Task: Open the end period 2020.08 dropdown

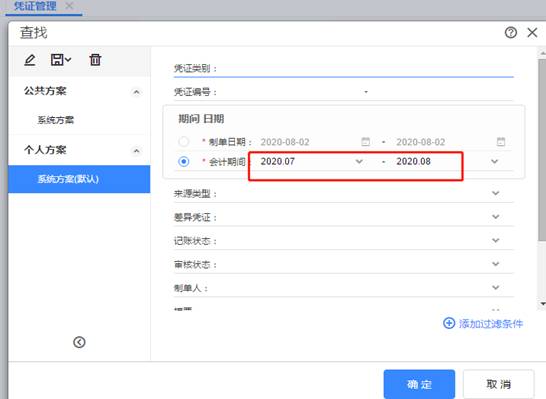Action: 494,162
